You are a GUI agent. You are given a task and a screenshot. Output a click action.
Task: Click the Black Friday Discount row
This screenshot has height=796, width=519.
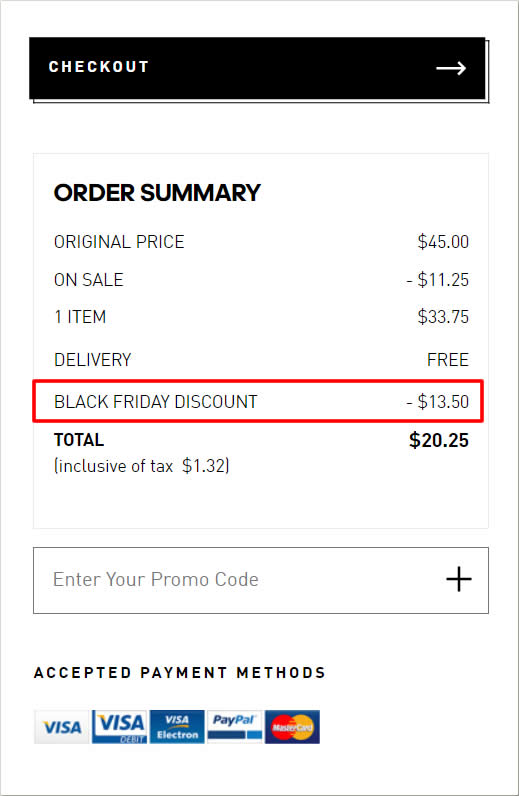258,401
